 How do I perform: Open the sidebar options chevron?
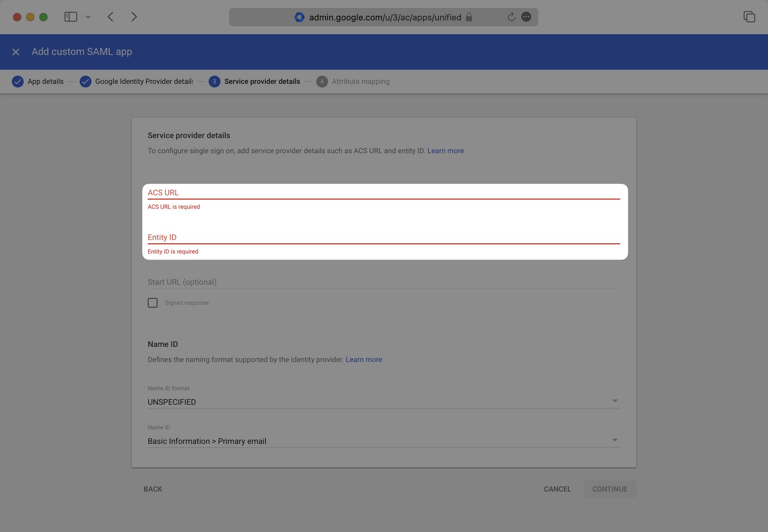(88, 17)
